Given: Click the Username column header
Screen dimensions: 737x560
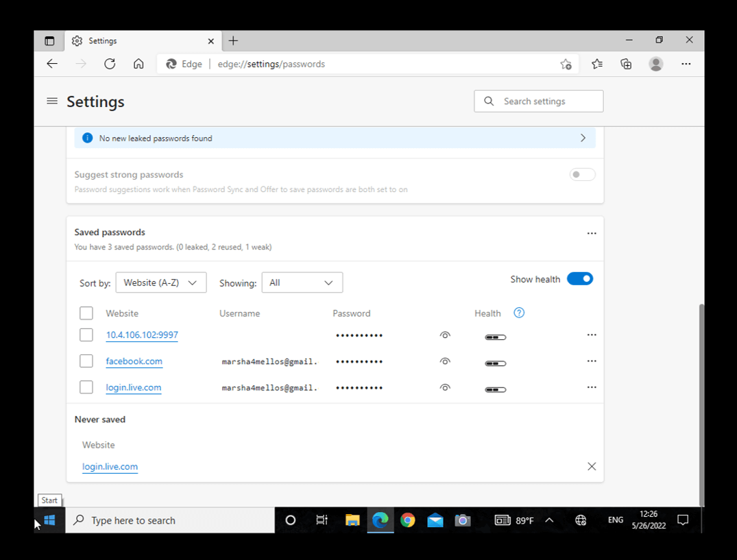Looking at the screenshot, I should tap(240, 313).
